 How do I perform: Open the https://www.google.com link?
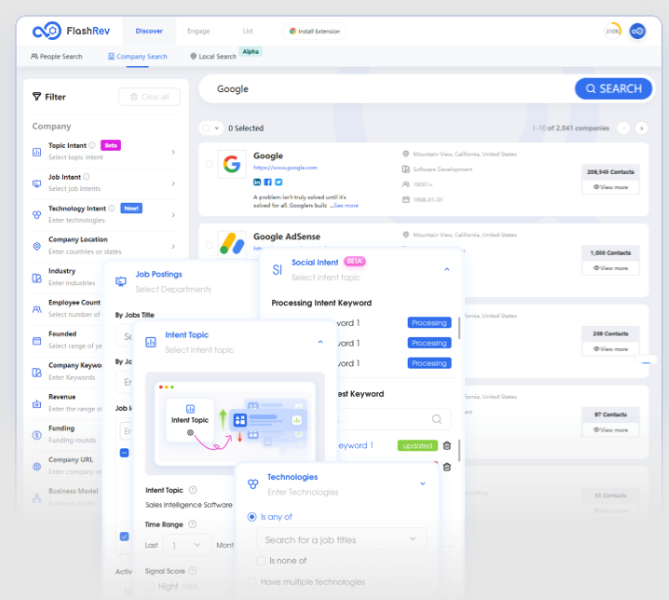coord(285,168)
